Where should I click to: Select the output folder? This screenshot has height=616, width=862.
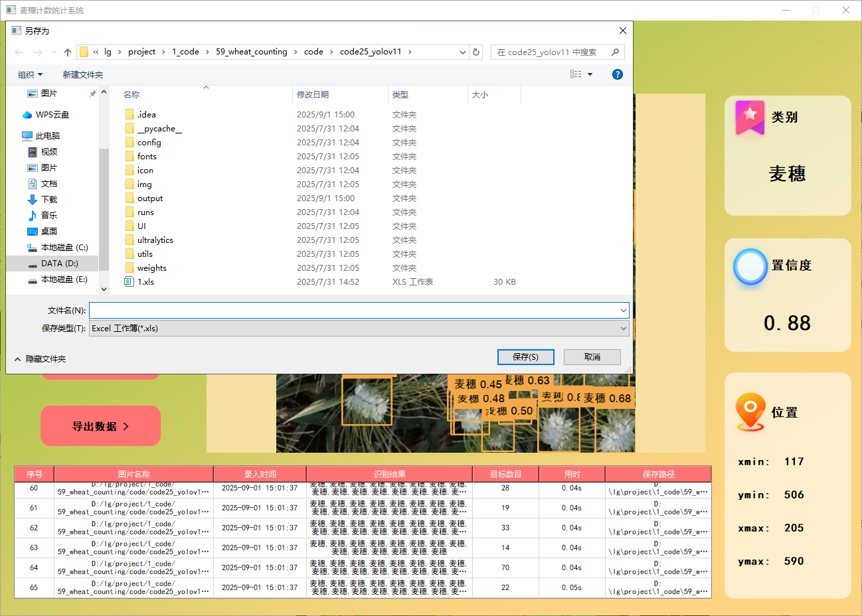150,198
